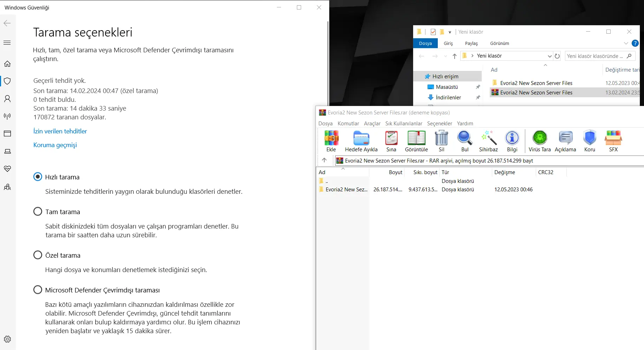This screenshot has height=350, width=644.
Task: Open the Sihirbaz wizard wand icon
Action: coord(489,138)
